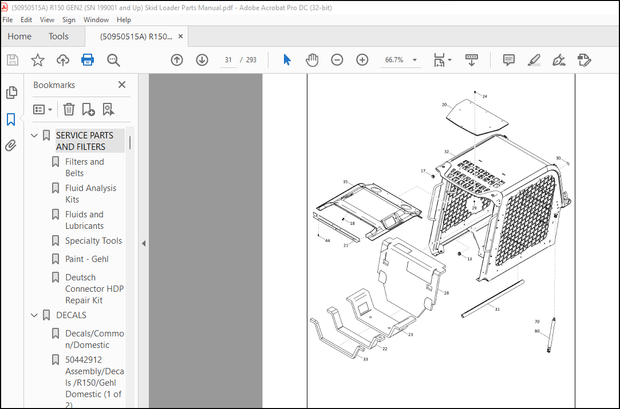Open the Sign menu
Viewport: 620px width, 409px height.
click(69, 19)
